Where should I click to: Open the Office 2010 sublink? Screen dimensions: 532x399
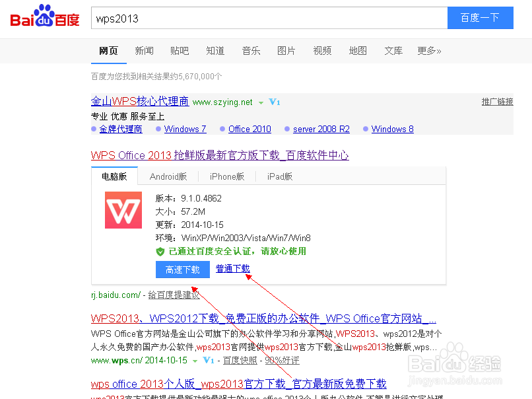(249, 129)
